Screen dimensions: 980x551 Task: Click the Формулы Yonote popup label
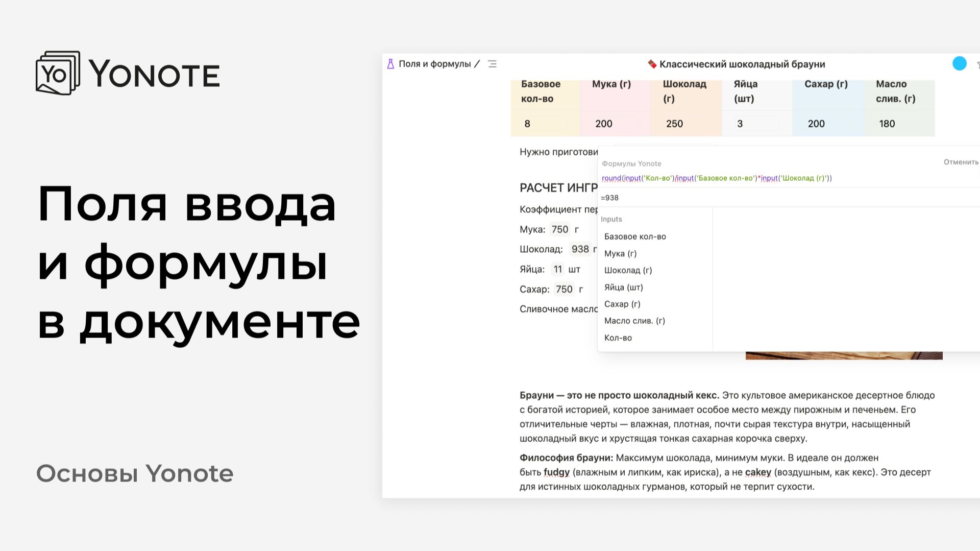(631, 163)
